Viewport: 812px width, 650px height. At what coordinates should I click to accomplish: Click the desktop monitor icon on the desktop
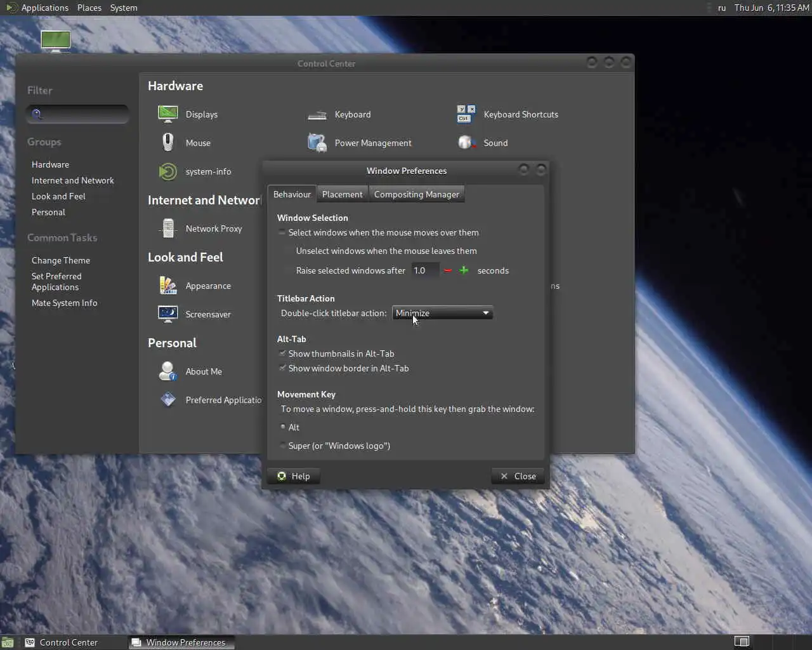pyautogui.click(x=56, y=41)
